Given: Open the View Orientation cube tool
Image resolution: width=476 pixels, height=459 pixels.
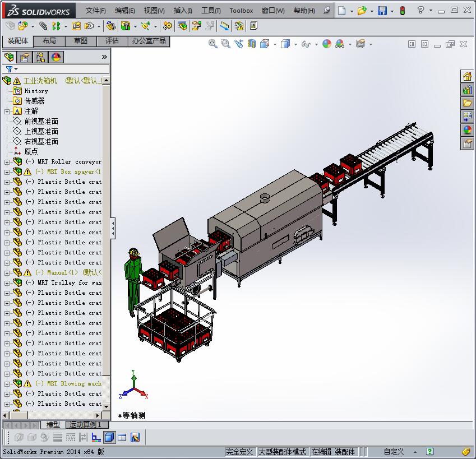Looking at the screenshot, I should tap(265, 44).
